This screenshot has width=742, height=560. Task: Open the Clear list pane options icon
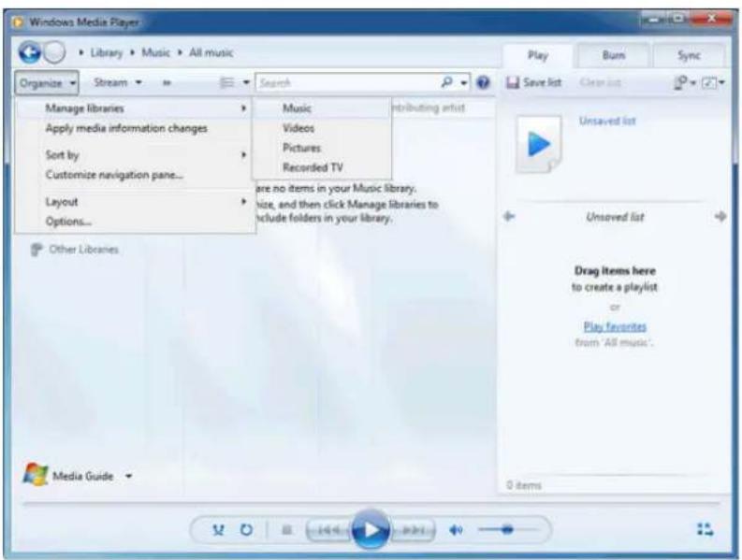coord(684,83)
